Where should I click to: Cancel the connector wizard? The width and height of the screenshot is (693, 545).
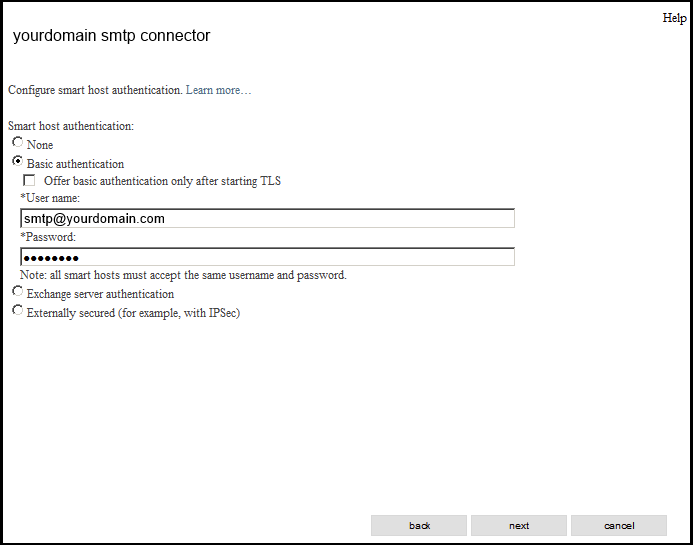click(619, 526)
